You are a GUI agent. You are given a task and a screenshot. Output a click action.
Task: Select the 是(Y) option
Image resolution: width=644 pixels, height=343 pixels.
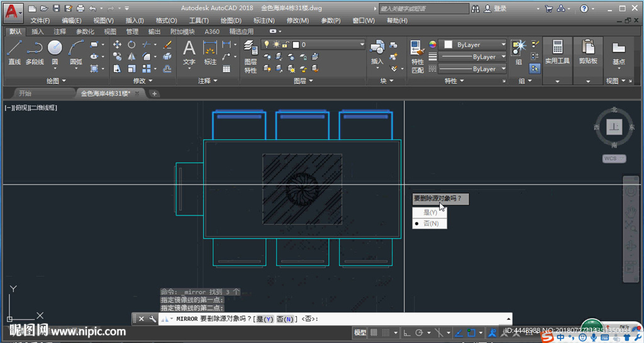[430, 212]
